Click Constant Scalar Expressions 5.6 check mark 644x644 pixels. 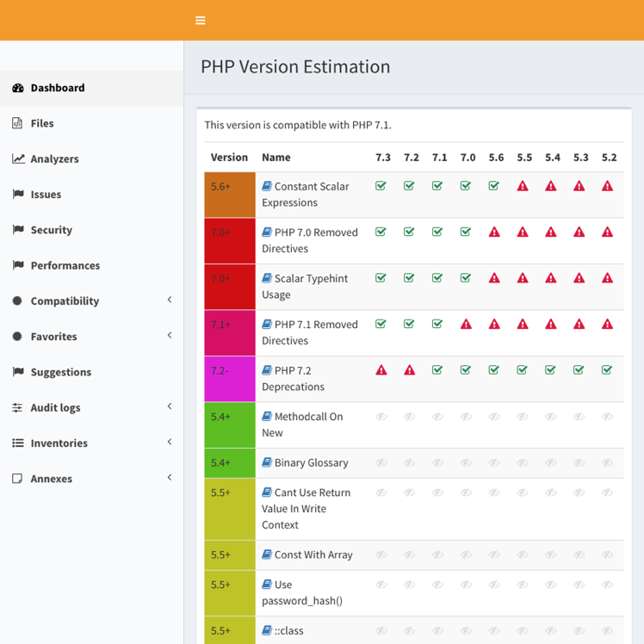494,186
